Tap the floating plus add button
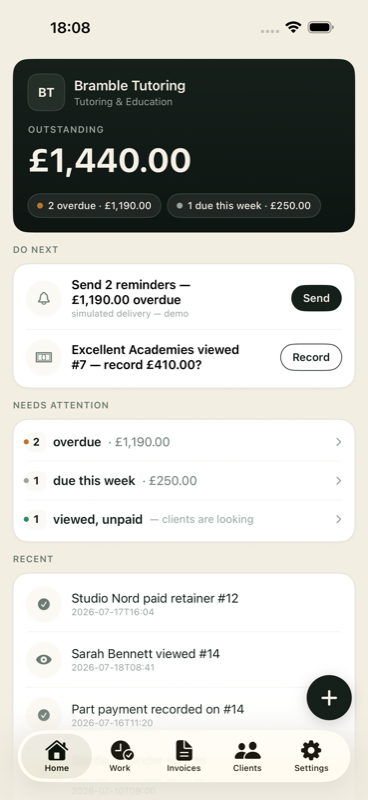 pos(329,698)
